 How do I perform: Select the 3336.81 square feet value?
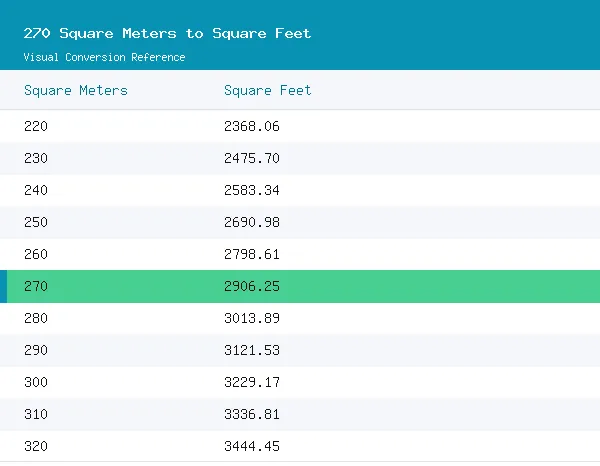[252, 414]
